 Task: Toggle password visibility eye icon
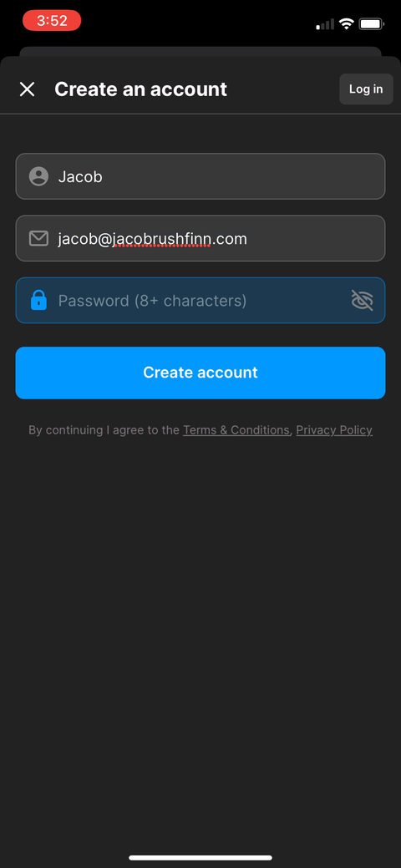click(363, 301)
